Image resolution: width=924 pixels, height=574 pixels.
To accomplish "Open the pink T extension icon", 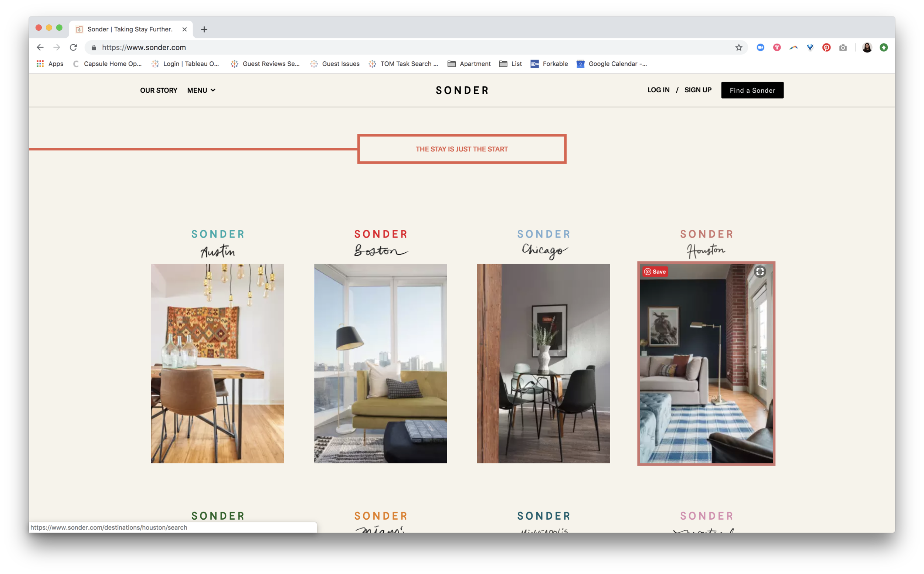I will [x=777, y=47].
